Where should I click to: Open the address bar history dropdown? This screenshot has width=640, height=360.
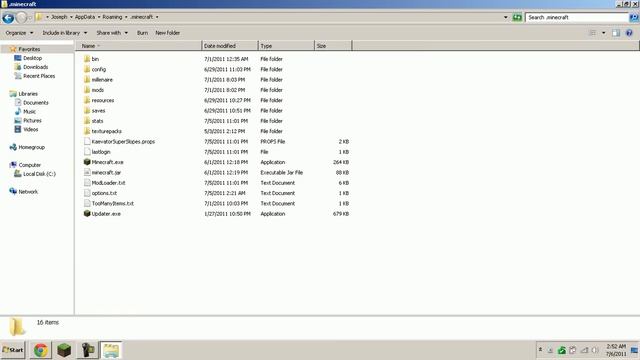pyautogui.click(x=506, y=17)
